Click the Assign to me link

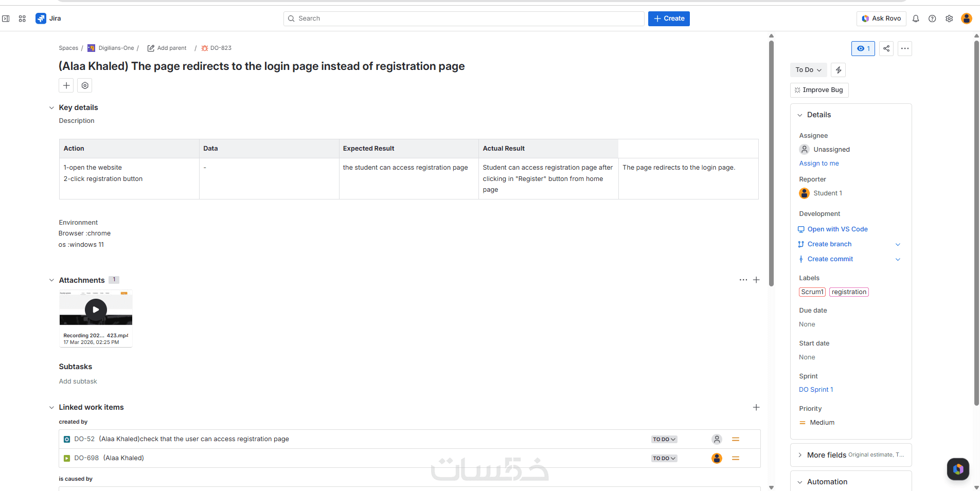tap(819, 163)
